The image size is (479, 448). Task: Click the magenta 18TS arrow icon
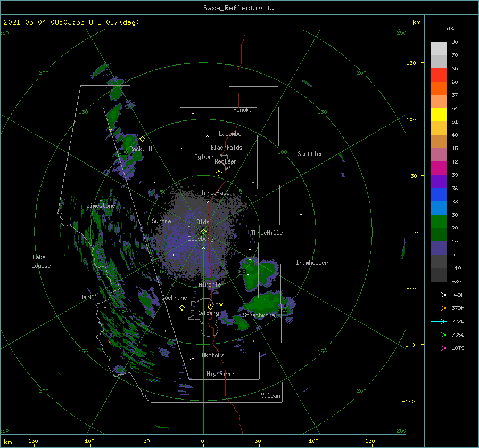[439, 348]
